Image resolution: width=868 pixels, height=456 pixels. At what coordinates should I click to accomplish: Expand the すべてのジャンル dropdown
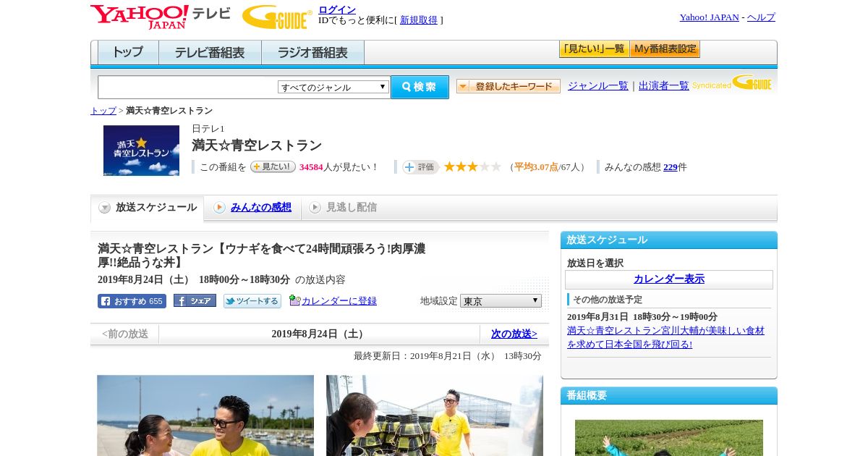[x=333, y=87]
